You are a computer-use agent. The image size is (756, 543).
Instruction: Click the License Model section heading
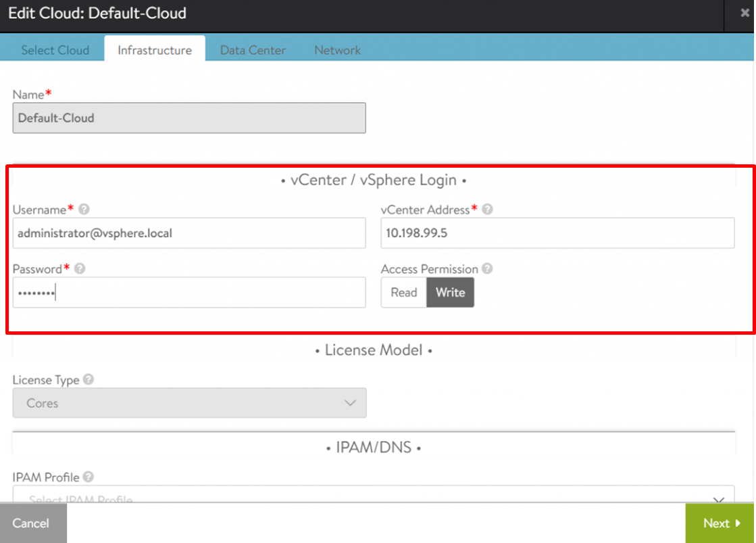click(374, 350)
